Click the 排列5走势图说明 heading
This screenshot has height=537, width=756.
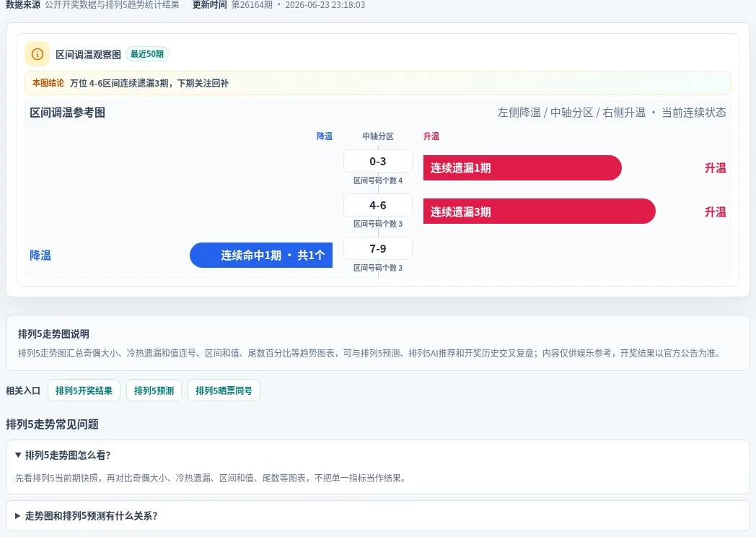click(53, 334)
